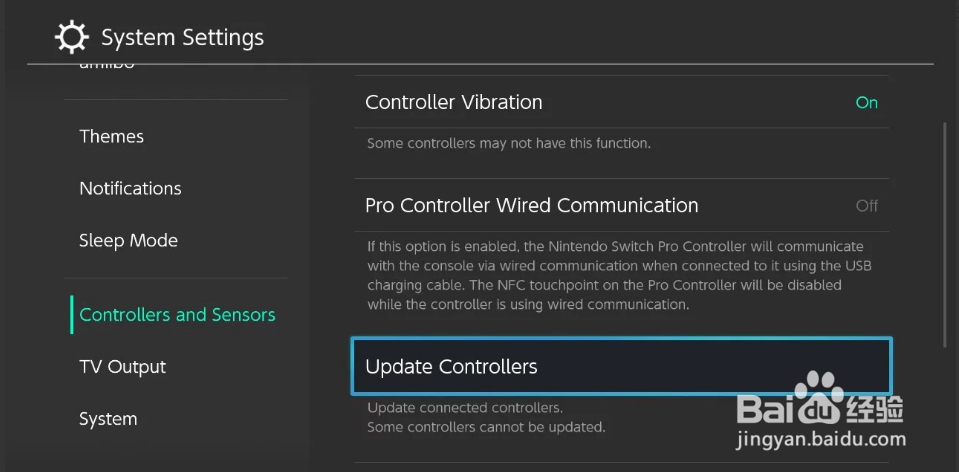
Task: Click the jingyan.baidu.com watermark link
Action: pos(822,439)
